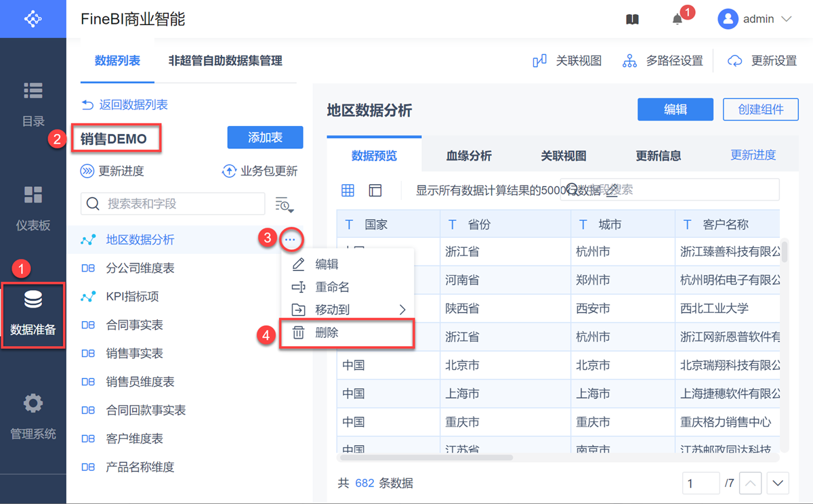Switch to table grid view icon
This screenshot has height=504, width=813.
tap(348, 190)
